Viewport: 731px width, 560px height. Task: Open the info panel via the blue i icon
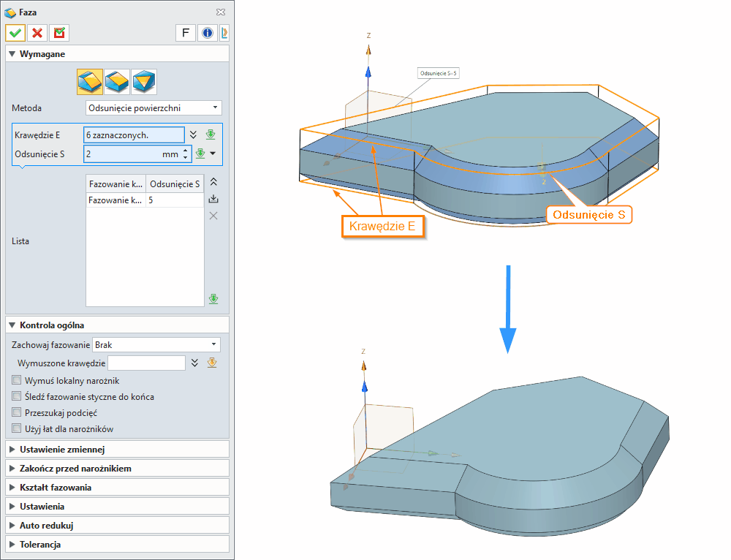click(208, 33)
